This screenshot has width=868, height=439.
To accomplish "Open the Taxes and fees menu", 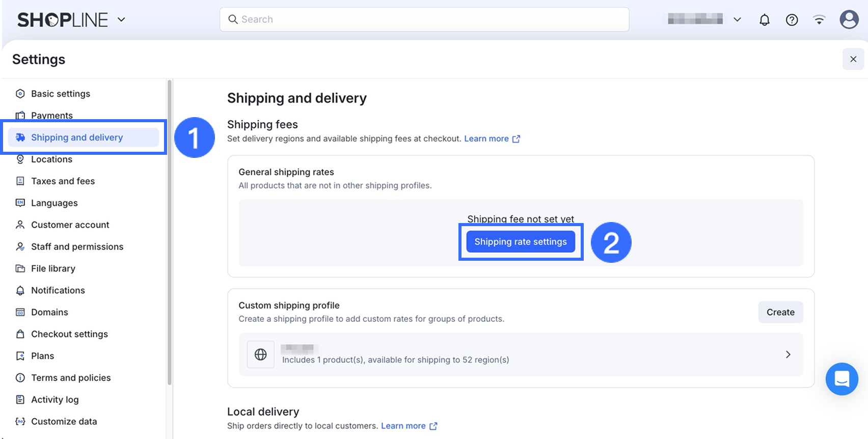I will pyautogui.click(x=63, y=181).
